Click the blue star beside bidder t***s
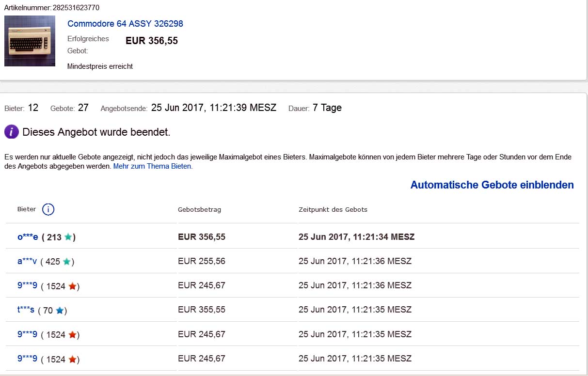 [60, 311]
